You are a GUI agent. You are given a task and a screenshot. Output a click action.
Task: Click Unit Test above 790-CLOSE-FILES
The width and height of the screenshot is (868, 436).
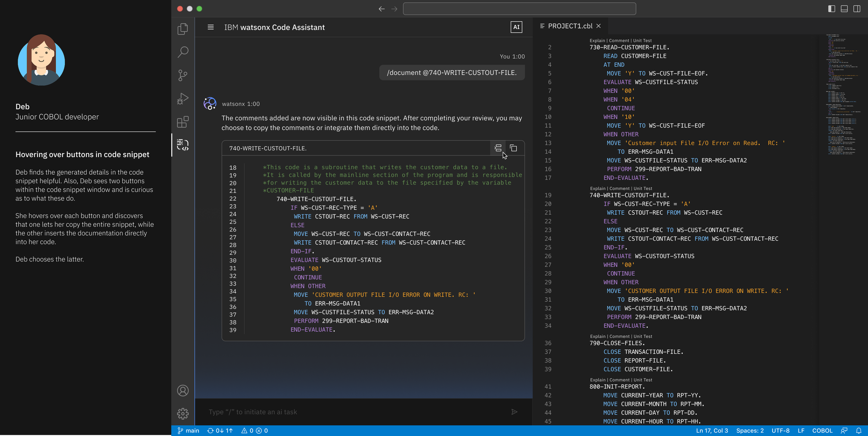click(x=643, y=336)
